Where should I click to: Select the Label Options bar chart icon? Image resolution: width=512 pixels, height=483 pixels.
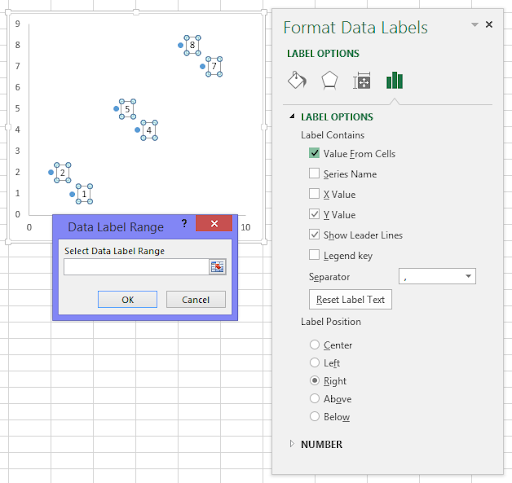(x=394, y=80)
